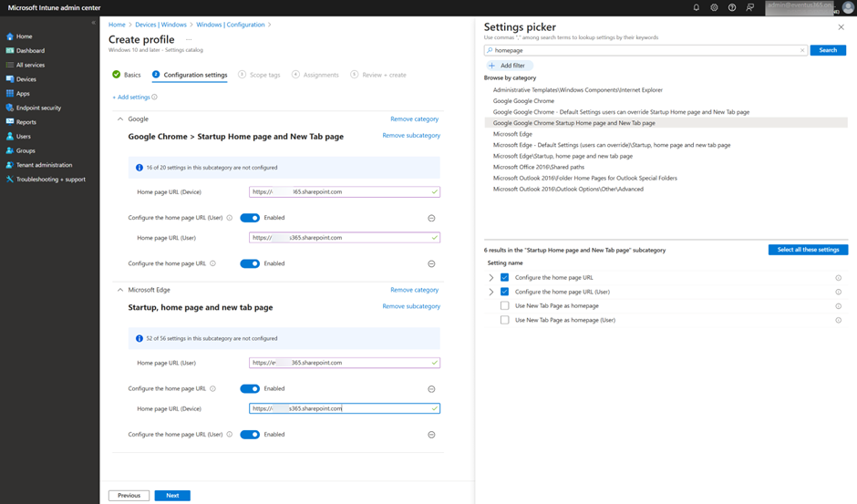Go to Review + create step
This screenshot has width=857, height=504.
pos(378,75)
